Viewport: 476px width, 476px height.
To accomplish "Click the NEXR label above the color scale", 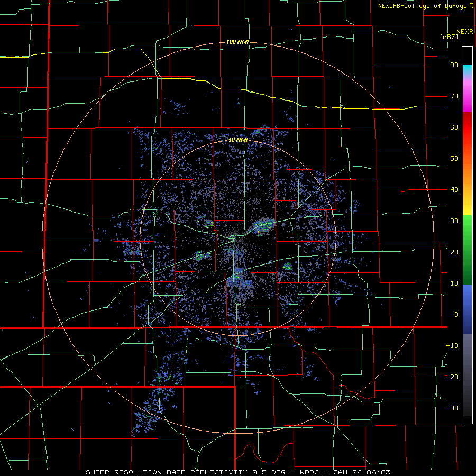I will [x=465, y=32].
